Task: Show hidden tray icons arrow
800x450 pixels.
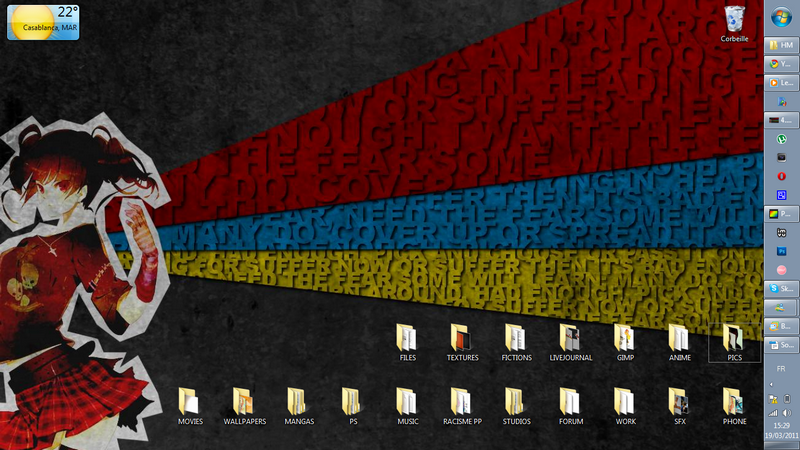Action: click(x=771, y=384)
